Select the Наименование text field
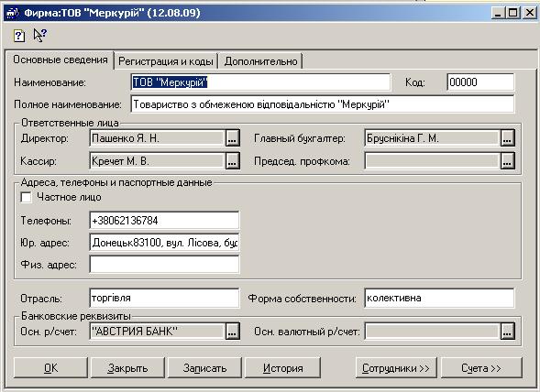This screenshot has height=392, width=540. pos(260,82)
